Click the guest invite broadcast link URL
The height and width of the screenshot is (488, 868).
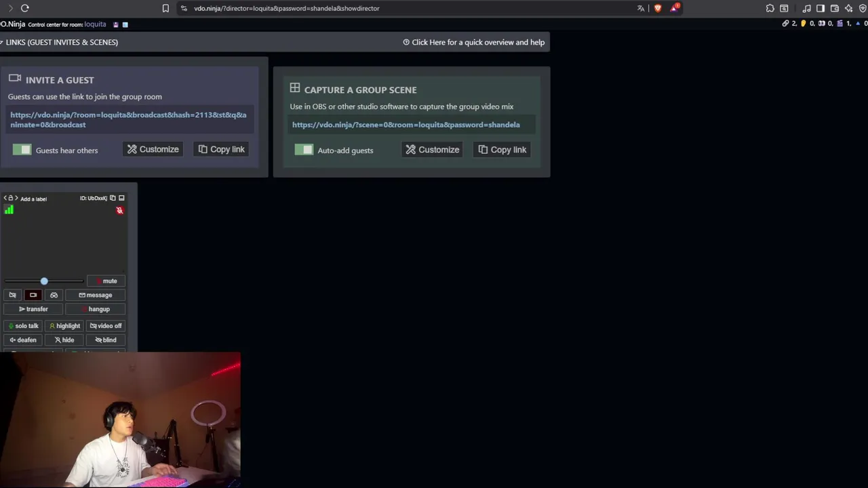point(128,119)
